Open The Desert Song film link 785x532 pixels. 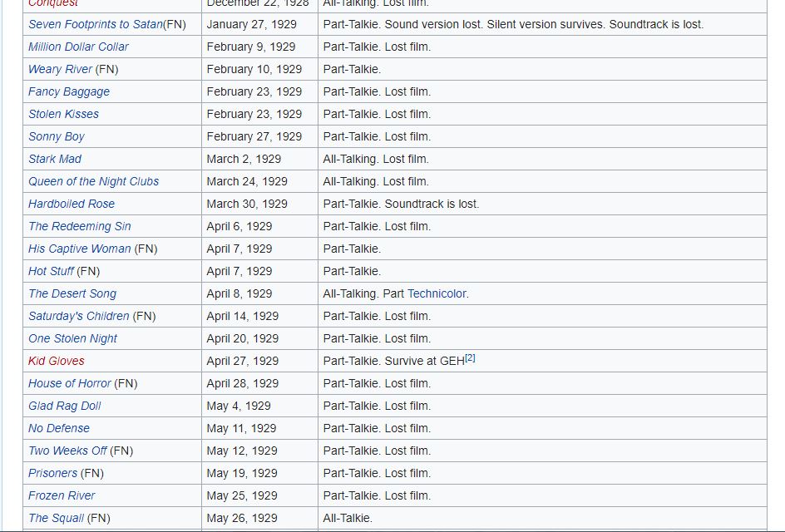pyautogui.click(x=72, y=293)
